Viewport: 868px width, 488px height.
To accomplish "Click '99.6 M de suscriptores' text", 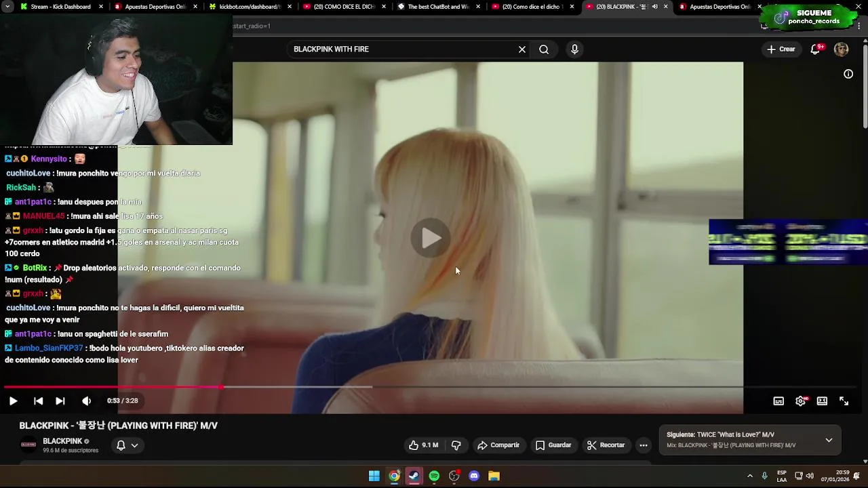I will point(71,450).
